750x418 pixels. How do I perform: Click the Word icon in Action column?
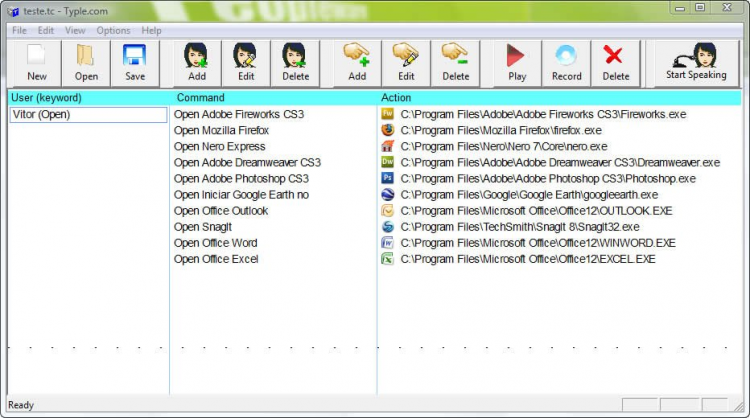(x=387, y=242)
